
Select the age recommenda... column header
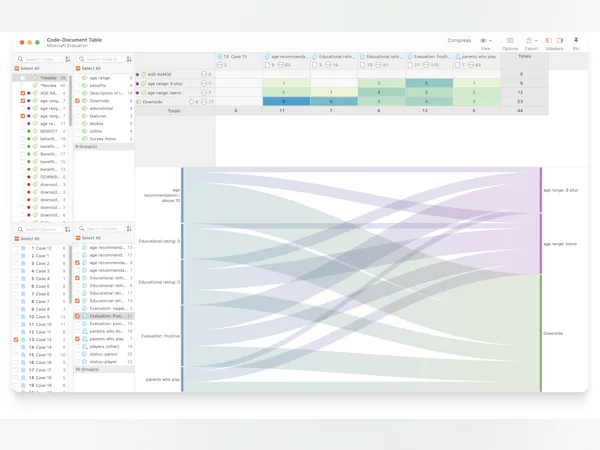(286, 60)
